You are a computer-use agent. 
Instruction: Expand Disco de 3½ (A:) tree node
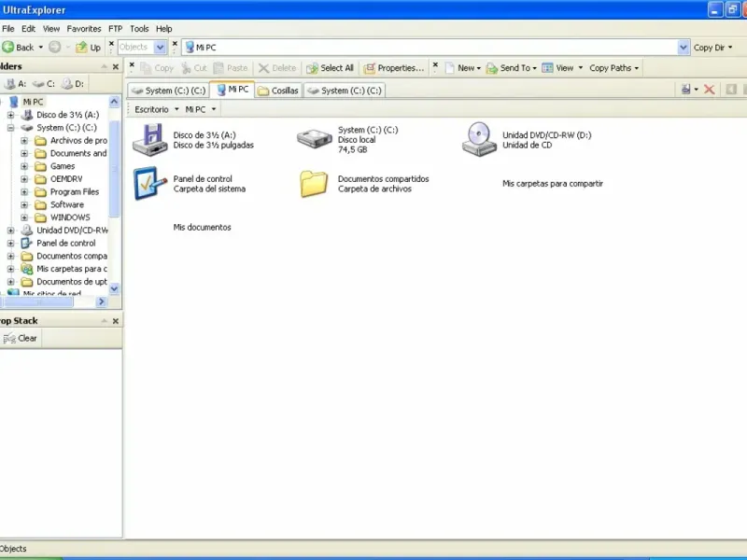pos(10,115)
